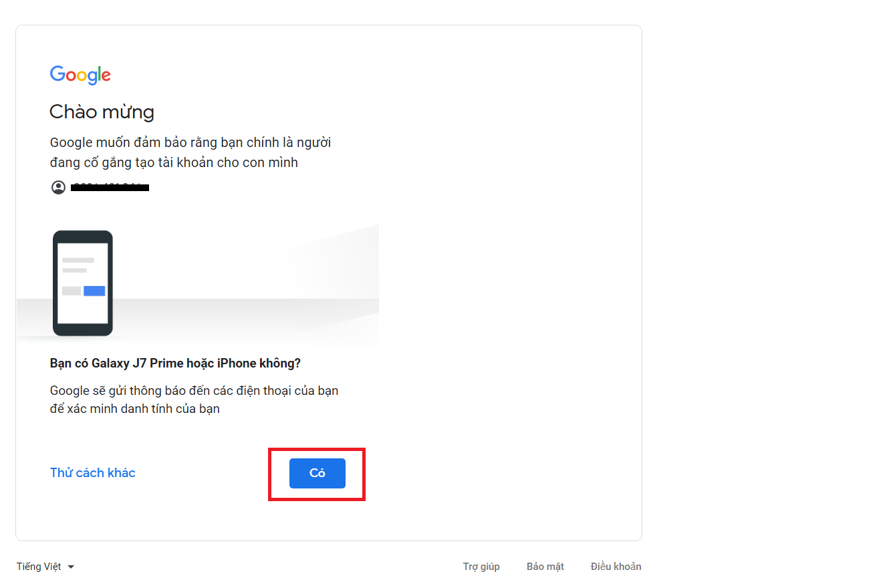Open Trợ giúp in the footer
This screenshot has width=889, height=588.
click(x=481, y=566)
